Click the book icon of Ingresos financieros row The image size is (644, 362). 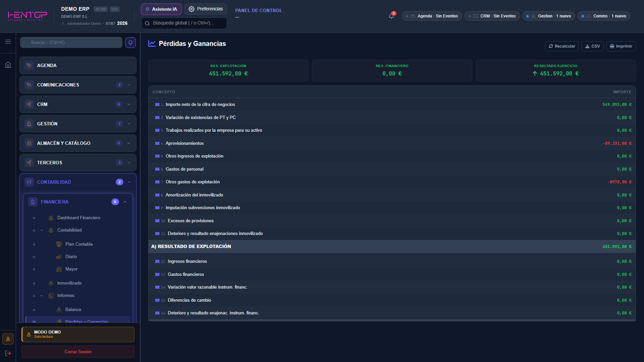[x=157, y=261]
